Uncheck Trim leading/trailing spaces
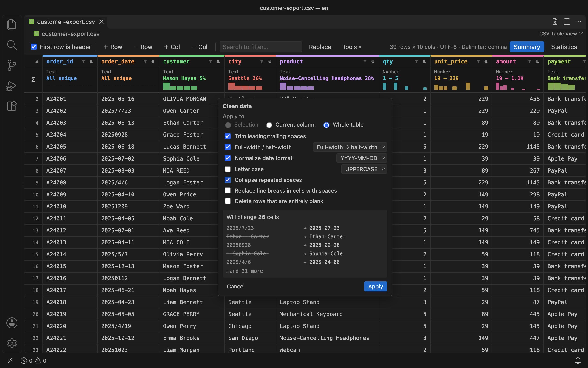 (x=228, y=136)
